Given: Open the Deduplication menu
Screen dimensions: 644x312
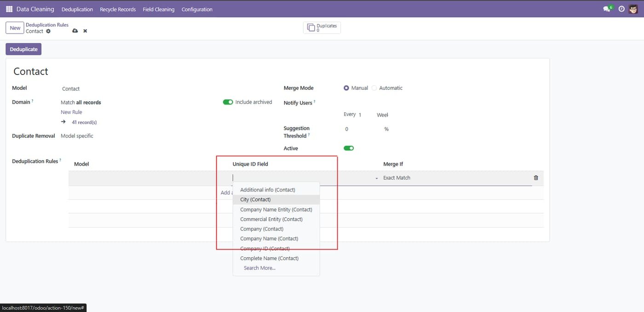Looking at the screenshot, I should (77, 9).
